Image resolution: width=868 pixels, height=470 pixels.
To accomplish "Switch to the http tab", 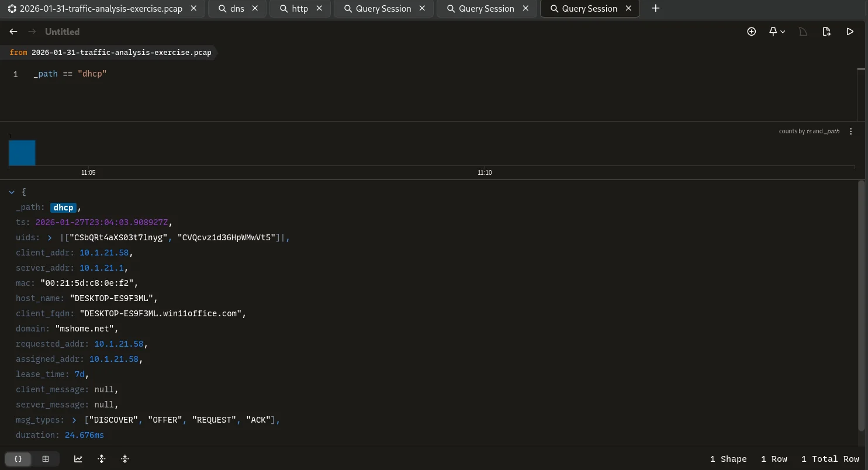I will click(299, 9).
